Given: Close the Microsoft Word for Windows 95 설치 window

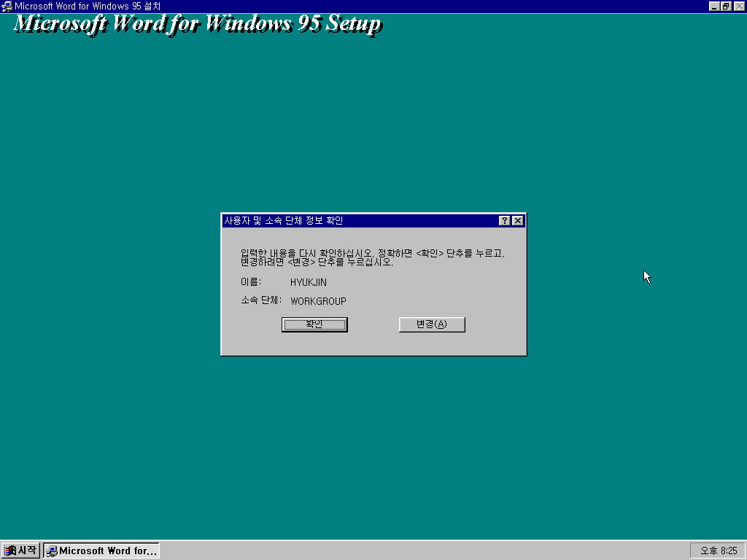Looking at the screenshot, I should tap(739, 6).
